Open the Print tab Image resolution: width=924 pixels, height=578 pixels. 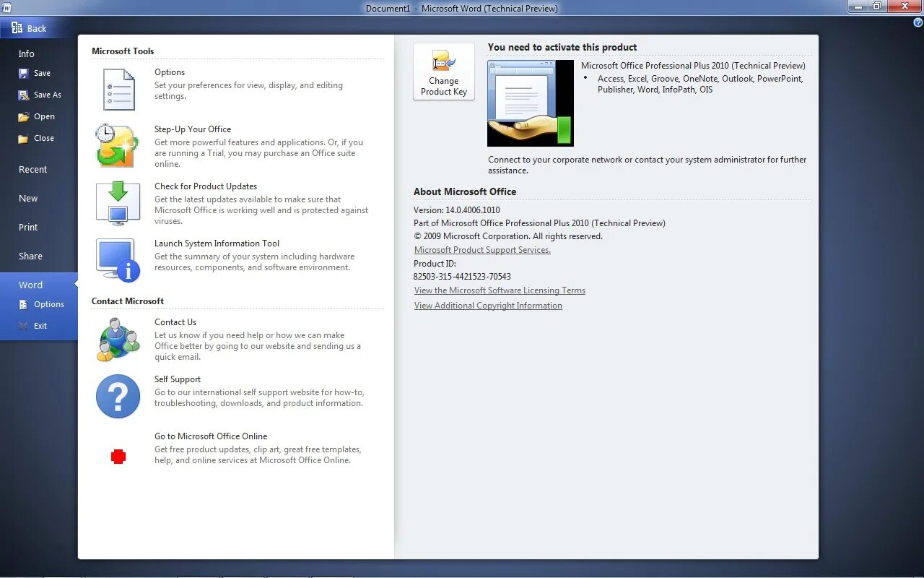[x=28, y=227]
